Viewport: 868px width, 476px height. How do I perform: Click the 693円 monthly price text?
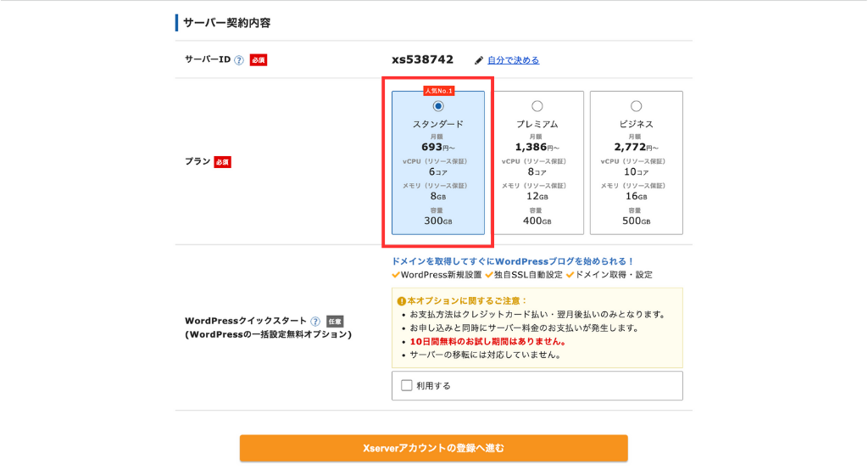tap(438, 147)
